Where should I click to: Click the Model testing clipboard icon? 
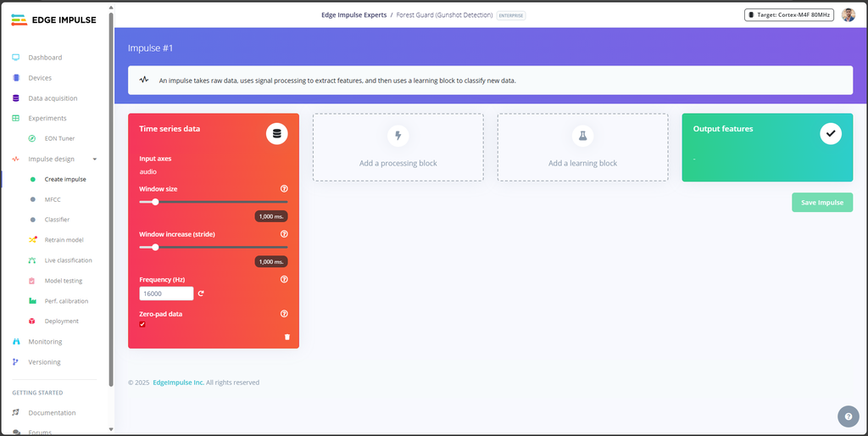point(32,281)
